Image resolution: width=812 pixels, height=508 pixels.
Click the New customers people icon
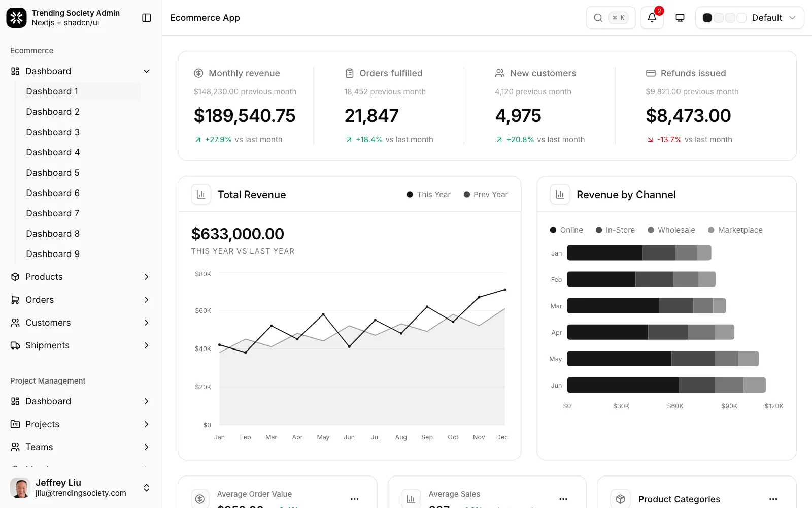click(500, 73)
